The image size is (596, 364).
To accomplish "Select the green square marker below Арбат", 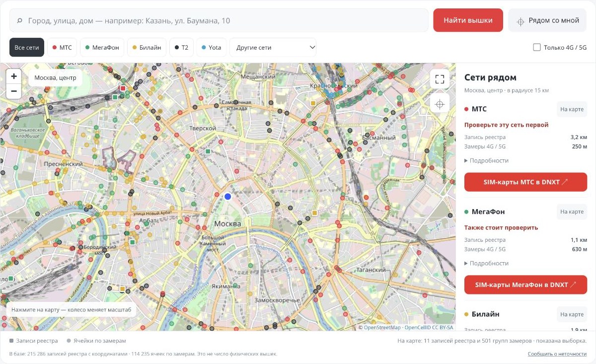I will pos(133,242).
